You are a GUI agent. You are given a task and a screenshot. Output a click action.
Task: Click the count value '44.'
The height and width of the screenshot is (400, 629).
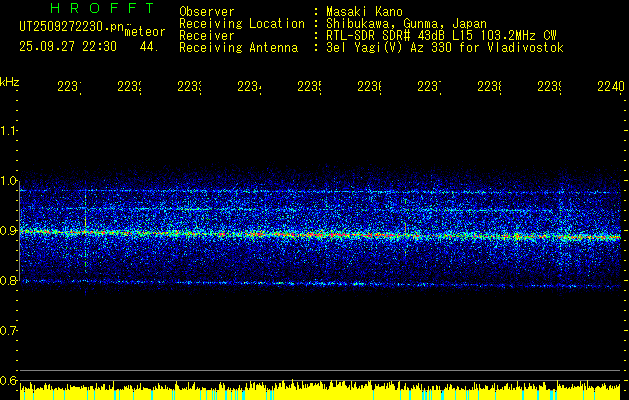pos(149,47)
